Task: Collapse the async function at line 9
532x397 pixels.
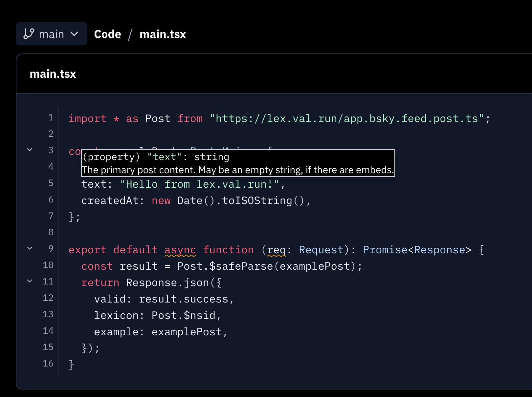Action: pyautogui.click(x=30, y=248)
